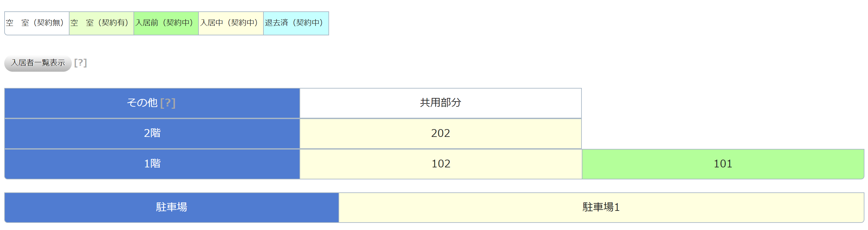This screenshot has height=230, width=868.
Task: Click the 1階 floor header
Action: 152,164
